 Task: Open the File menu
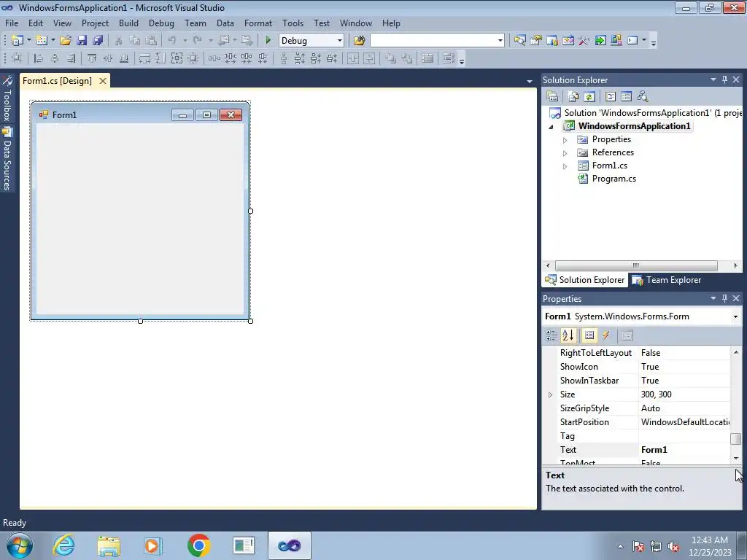click(x=12, y=23)
